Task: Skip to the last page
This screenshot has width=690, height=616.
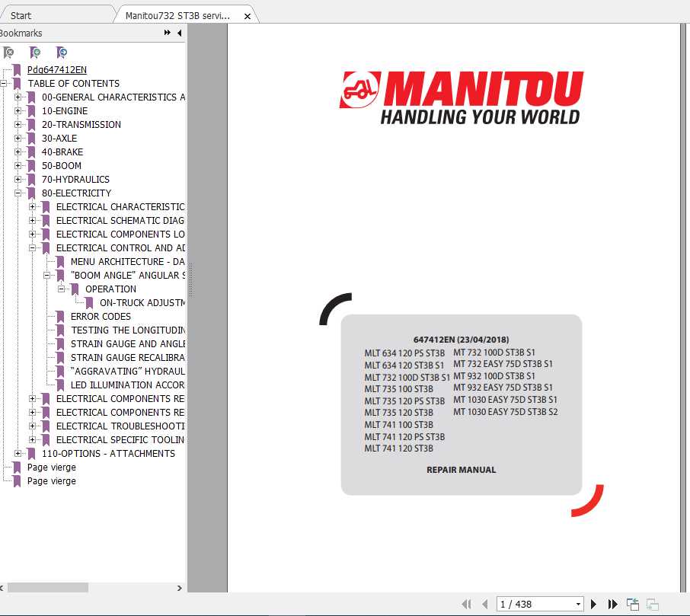Action: tap(612, 603)
